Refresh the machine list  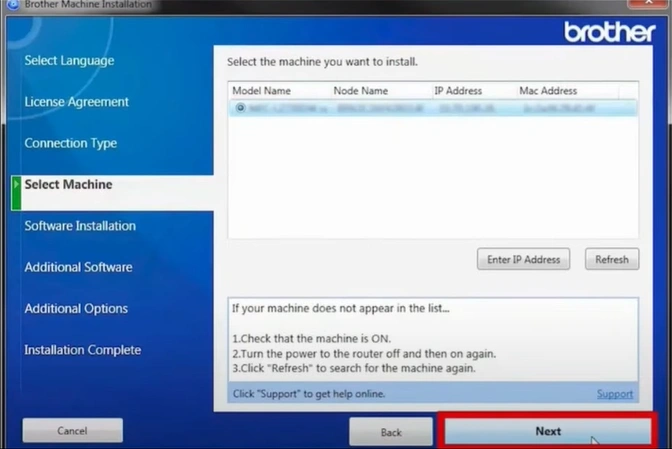pos(611,260)
